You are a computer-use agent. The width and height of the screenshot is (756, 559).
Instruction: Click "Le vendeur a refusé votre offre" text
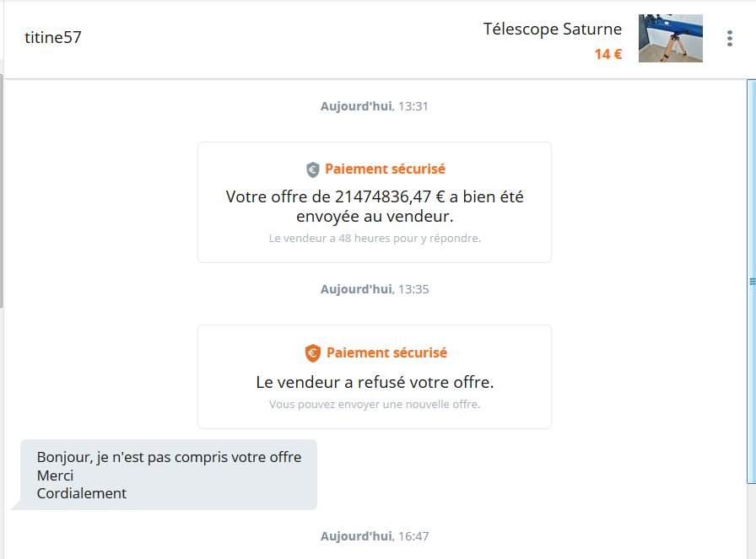(x=375, y=382)
